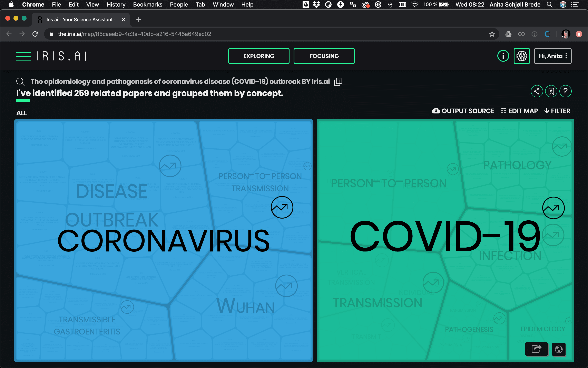Click the bookmark circle icon
This screenshot has width=588, height=368.
click(551, 91)
